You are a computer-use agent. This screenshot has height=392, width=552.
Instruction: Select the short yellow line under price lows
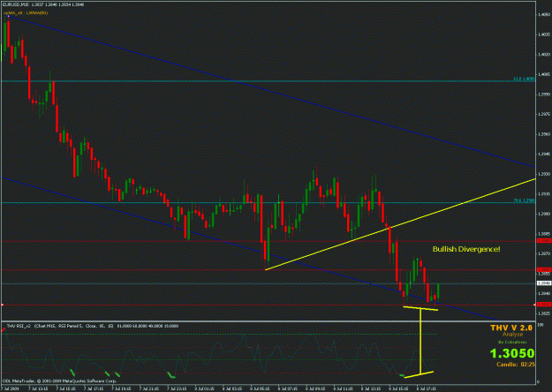tap(420, 309)
